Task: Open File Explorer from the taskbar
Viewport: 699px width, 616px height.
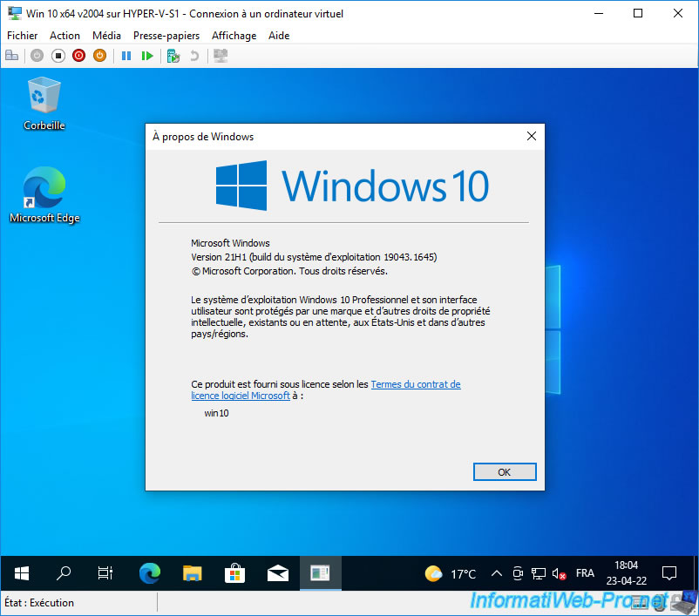Action: point(192,573)
